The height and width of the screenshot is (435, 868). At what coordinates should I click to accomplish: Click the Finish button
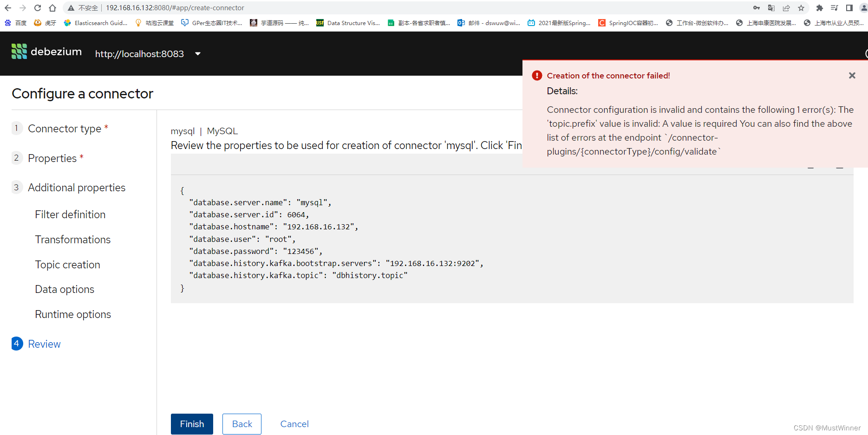191,424
